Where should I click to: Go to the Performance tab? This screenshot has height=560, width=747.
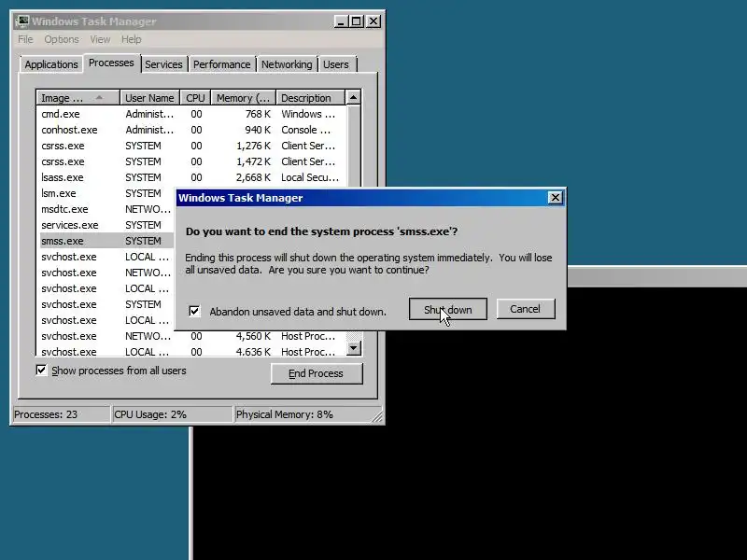coord(221,64)
